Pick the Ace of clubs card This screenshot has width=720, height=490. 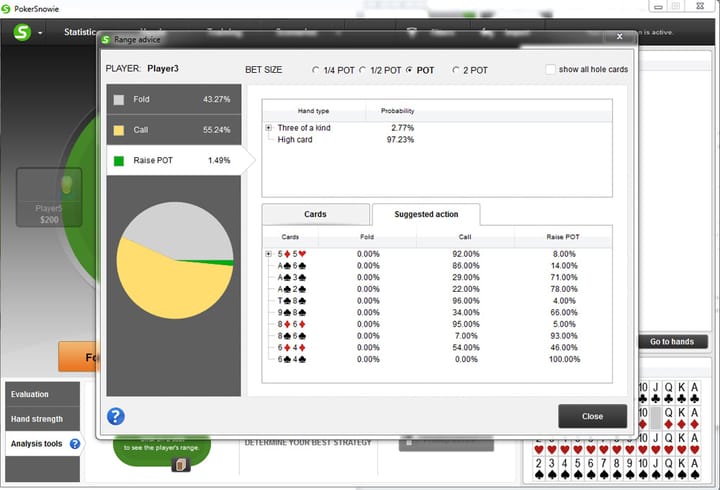point(695,392)
